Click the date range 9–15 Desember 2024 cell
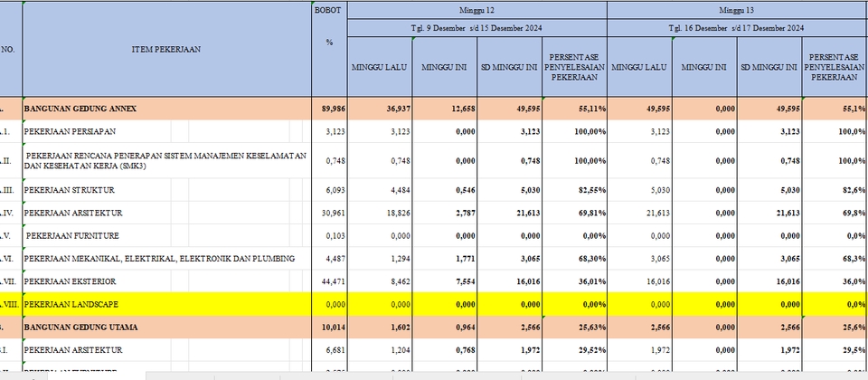Image resolution: width=868 pixels, height=380 pixels. click(476, 28)
